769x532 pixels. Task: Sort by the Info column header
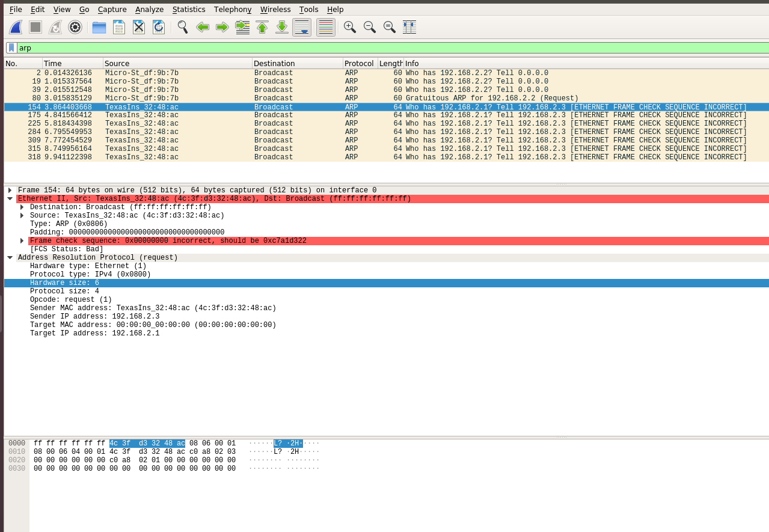pos(586,63)
